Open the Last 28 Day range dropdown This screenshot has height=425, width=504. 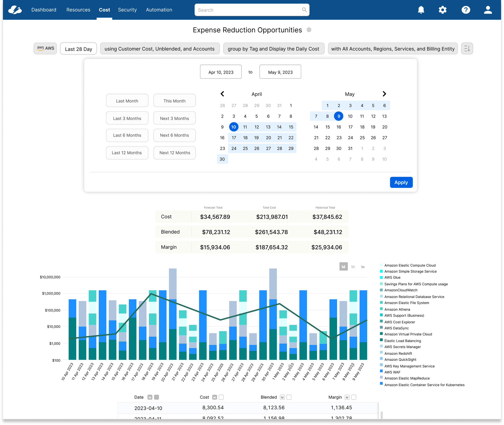click(78, 49)
